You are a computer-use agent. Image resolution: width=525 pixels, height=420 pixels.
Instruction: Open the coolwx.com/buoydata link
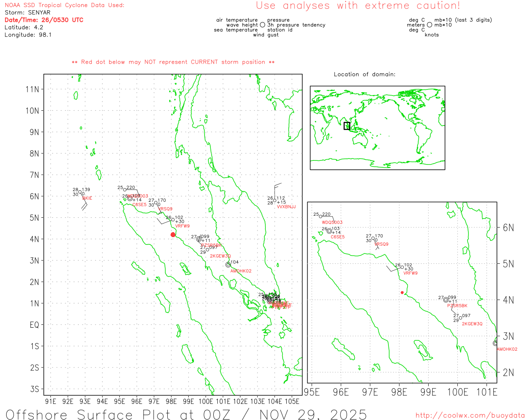470,415
